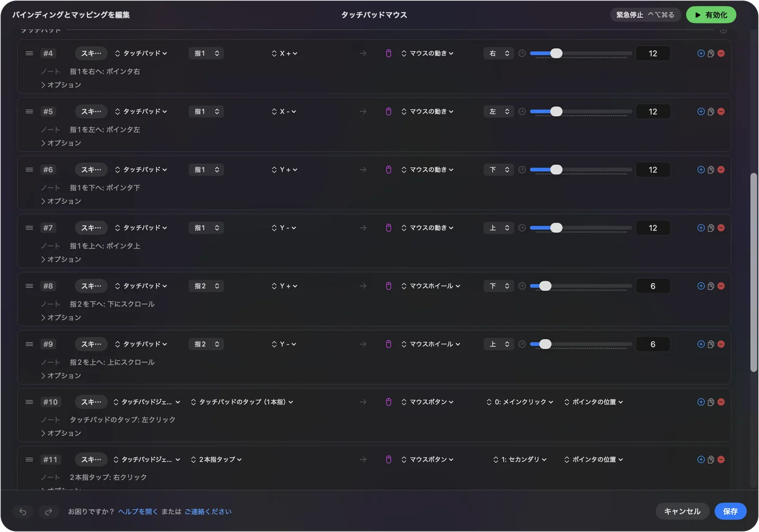
Task: Grab the reorder handle of row #4
Action: (x=29, y=53)
